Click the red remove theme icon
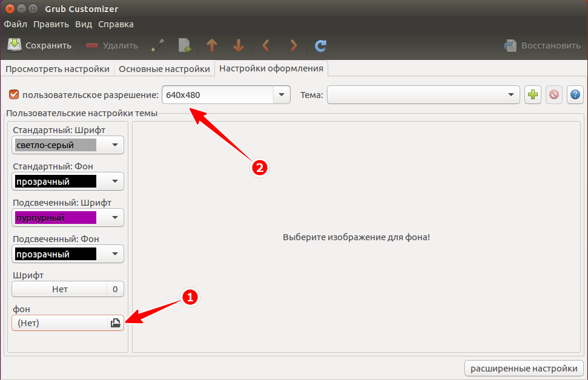588x380 pixels. pos(554,95)
